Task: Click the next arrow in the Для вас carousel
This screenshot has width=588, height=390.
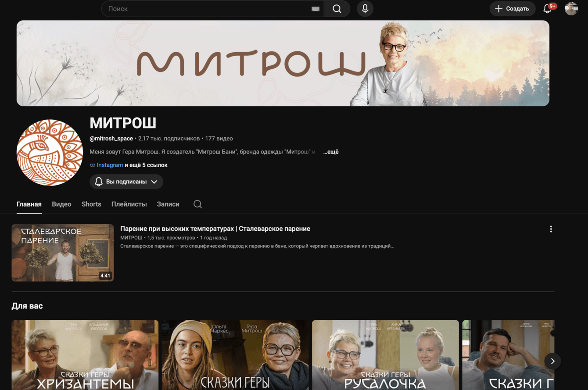Action: pyautogui.click(x=552, y=361)
